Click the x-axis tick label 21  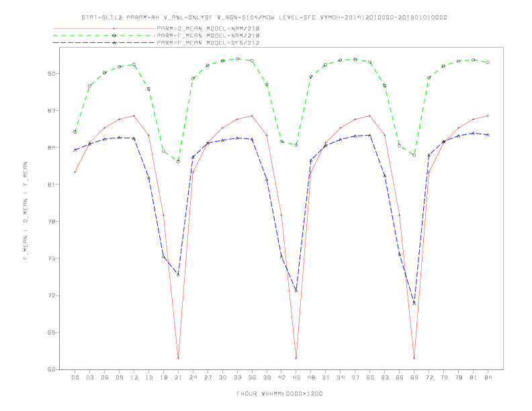click(x=178, y=377)
